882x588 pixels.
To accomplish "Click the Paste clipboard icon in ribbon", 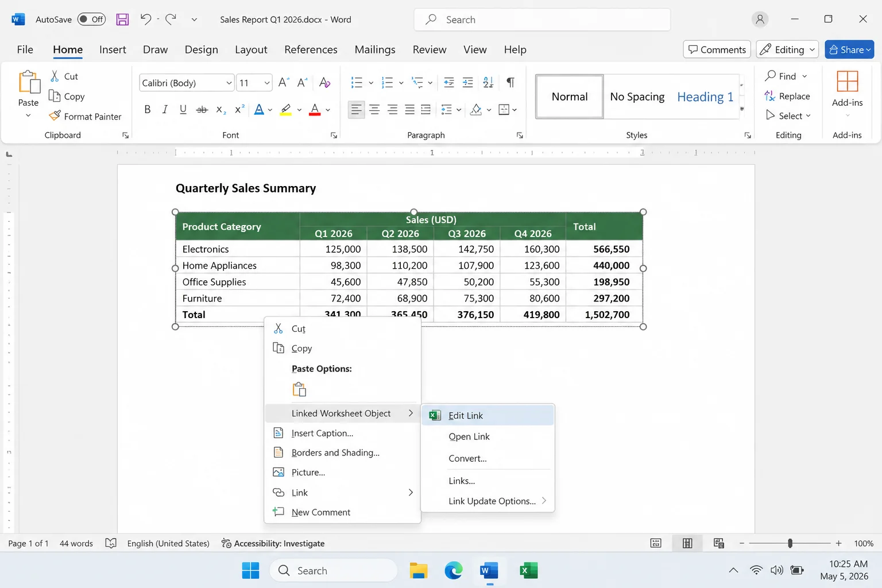I will 29,82.
